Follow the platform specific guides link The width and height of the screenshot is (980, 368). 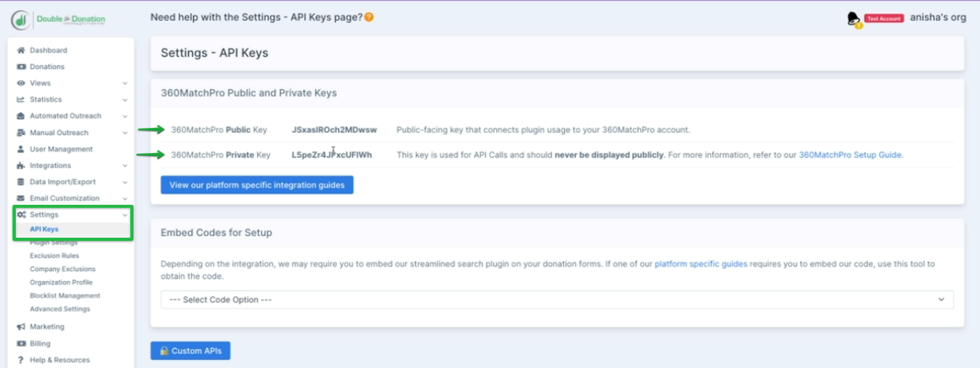[701, 264]
